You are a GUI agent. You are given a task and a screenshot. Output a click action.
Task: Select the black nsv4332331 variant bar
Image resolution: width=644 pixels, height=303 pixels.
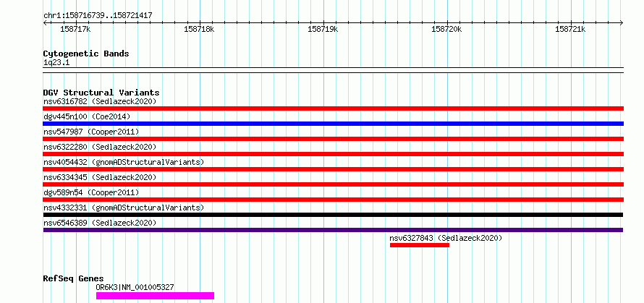click(x=333, y=215)
